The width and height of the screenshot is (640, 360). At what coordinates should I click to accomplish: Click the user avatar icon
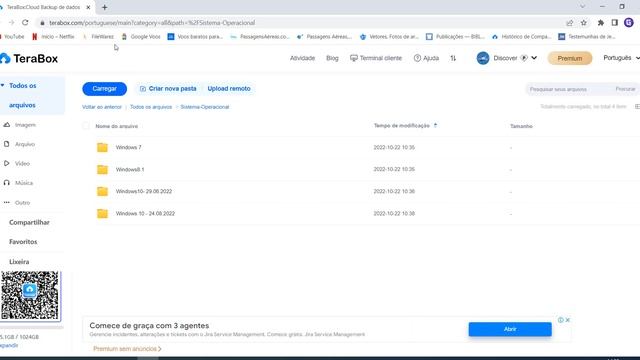click(483, 58)
